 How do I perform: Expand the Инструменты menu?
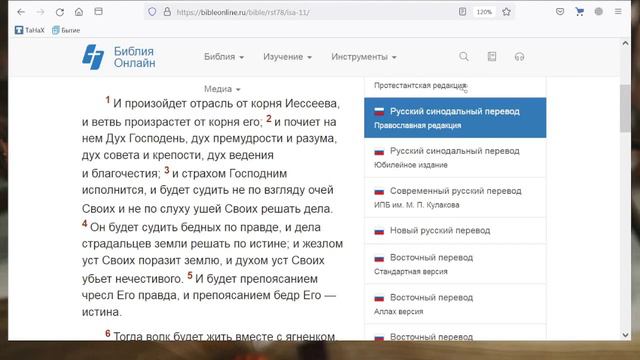(x=364, y=57)
